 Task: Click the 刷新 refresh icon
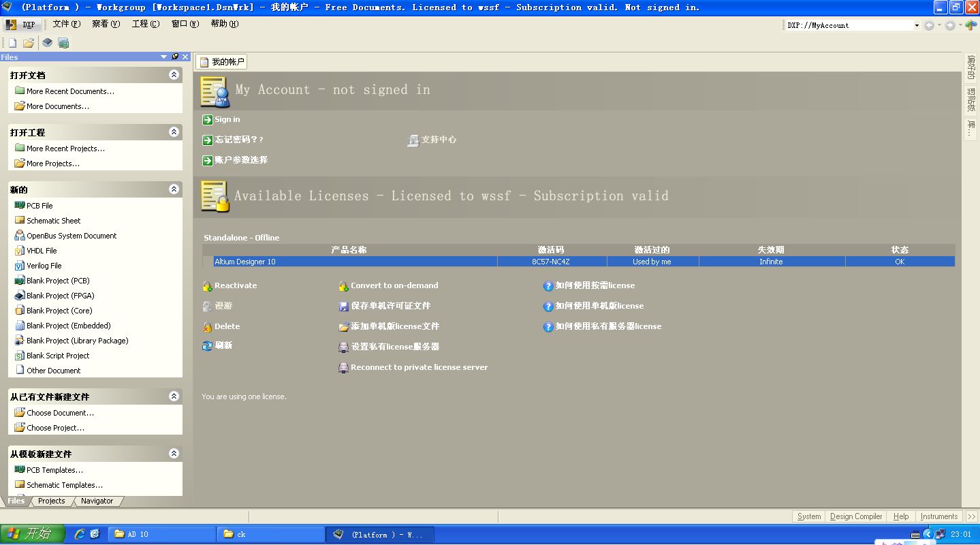[x=208, y=346]
